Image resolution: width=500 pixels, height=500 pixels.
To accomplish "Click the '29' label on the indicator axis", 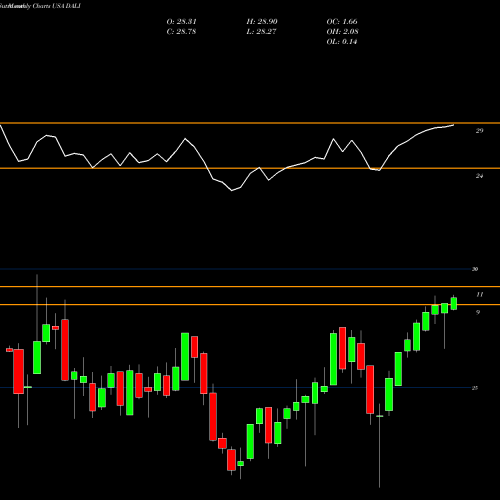I will click(479, 131).
